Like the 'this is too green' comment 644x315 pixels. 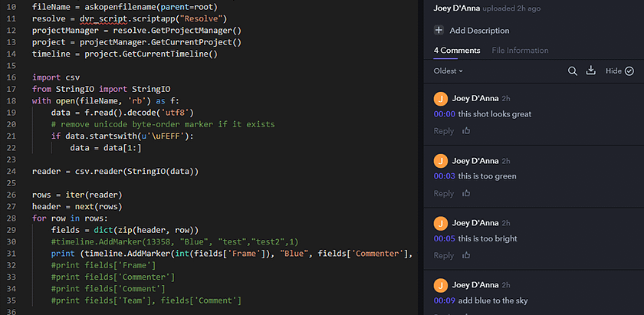pos(466,193)
